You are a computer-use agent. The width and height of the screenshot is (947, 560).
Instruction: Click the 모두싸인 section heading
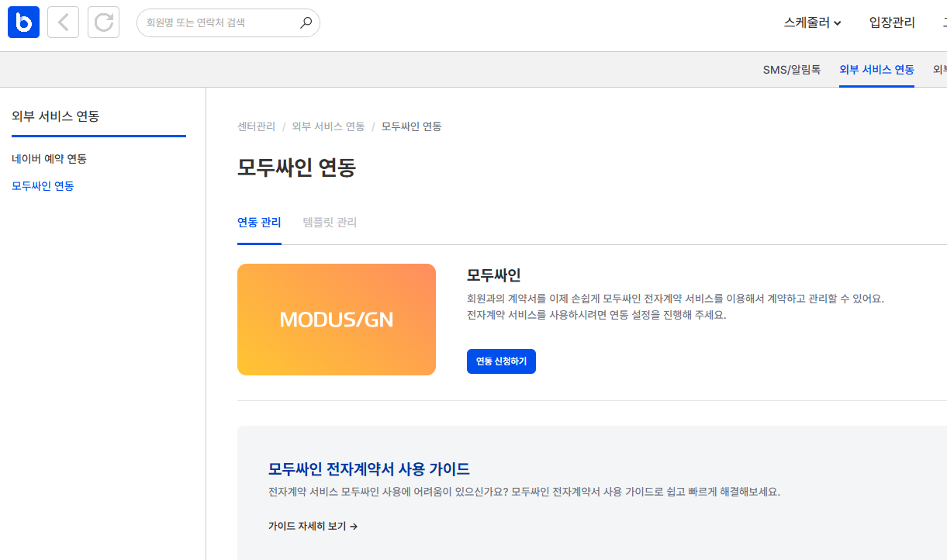493,275
